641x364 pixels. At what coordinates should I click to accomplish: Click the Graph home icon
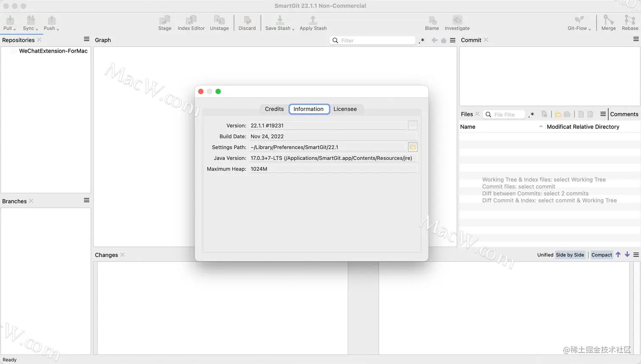click(443, 40)
